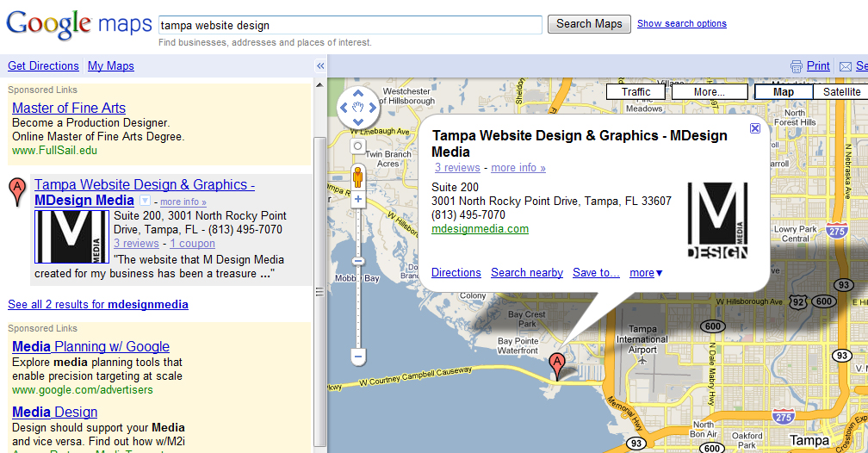Pan the map right with the arrow
The height and width of the screenshot is (453, 868).
coord(373,108)
